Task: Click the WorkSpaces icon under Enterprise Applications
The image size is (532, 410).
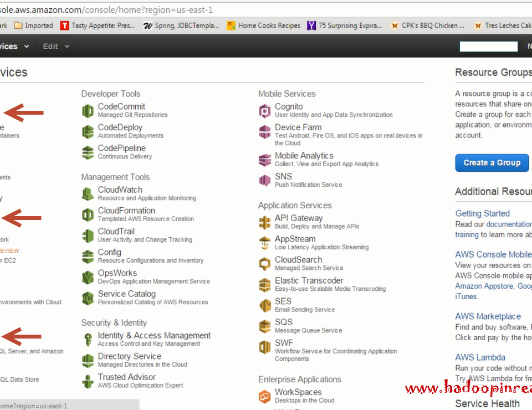Action: point(264,396)
